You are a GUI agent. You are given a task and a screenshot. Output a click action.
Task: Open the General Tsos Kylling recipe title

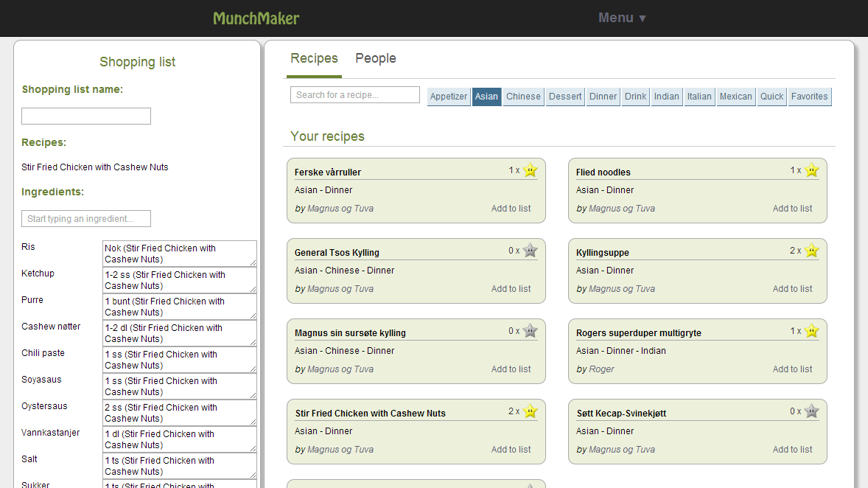tap(337, 253)
